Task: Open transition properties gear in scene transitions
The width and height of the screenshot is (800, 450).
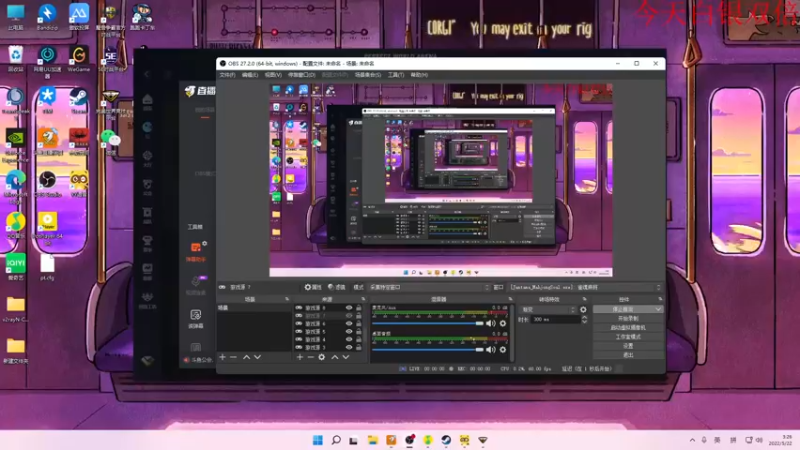Action: tap(583, 310)
